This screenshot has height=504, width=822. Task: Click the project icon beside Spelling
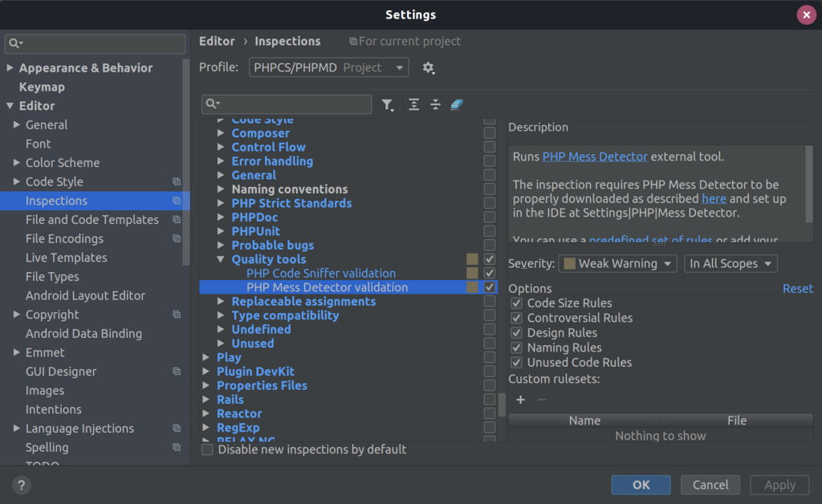[x=177, y=447]
